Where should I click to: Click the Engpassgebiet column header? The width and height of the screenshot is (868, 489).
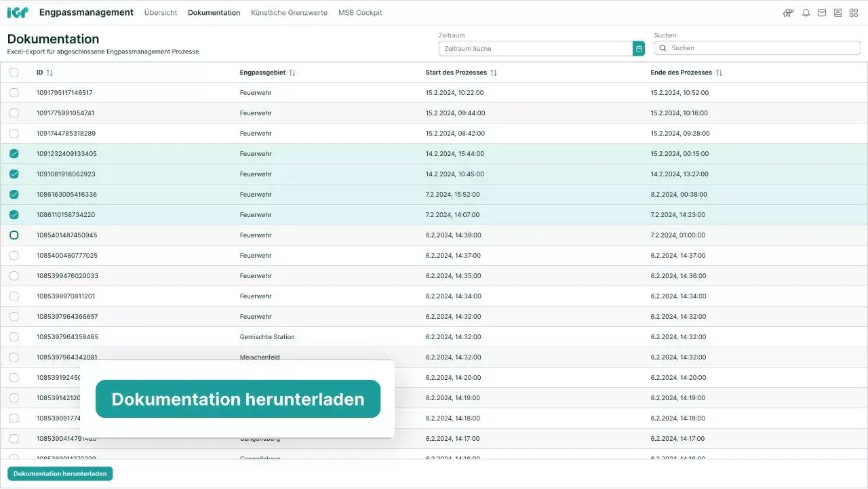pos(262,73)
